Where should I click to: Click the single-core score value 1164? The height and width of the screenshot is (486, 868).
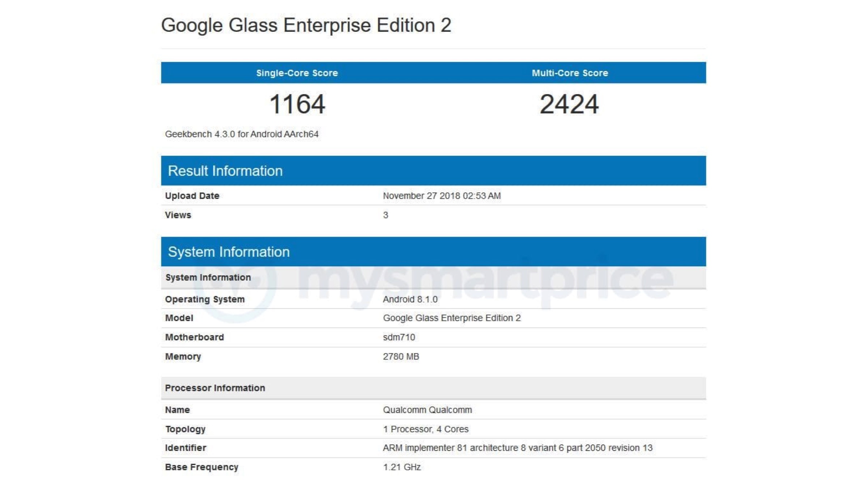(297, 104)
